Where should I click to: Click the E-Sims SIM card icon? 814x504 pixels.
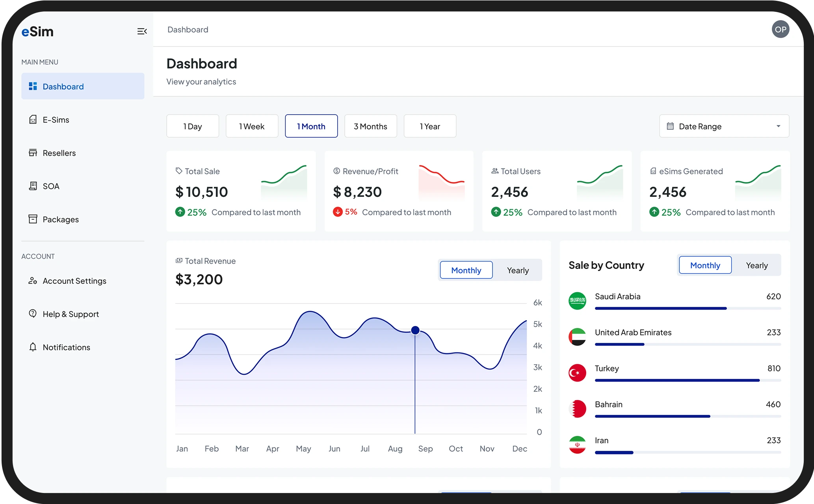[33, 120]
